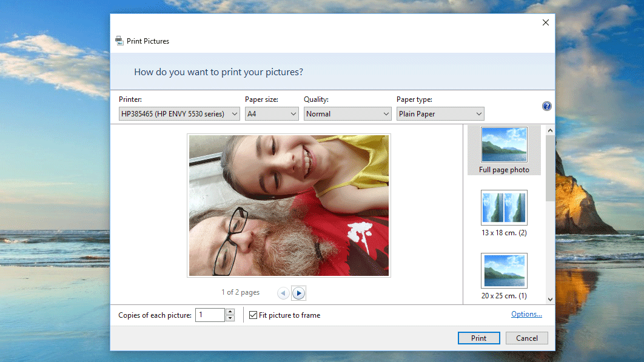Image resolution: width=644 pixels, height=362 pixels.
Task: Go to the next preview page
Action: coord(298,293)
